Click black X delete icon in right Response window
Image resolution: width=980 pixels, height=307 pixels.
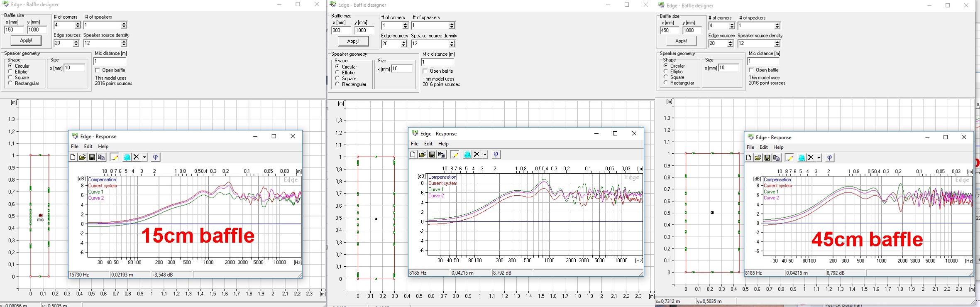[811, 158]
